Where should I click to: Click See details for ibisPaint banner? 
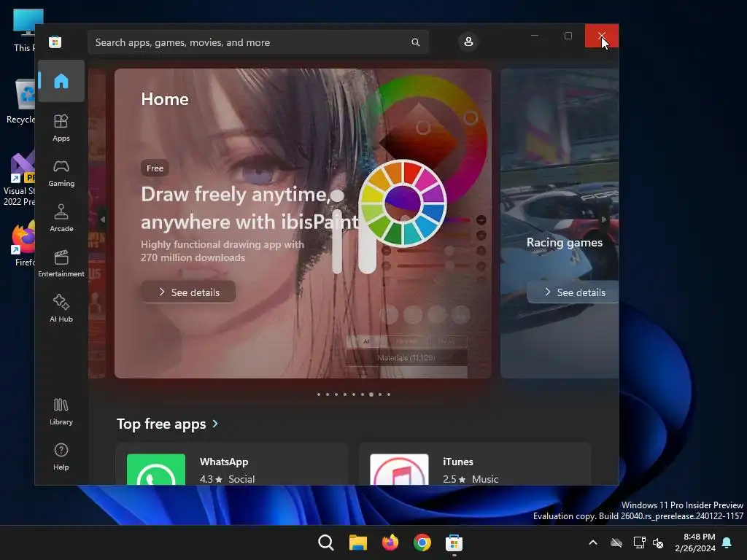pos(189,292)
